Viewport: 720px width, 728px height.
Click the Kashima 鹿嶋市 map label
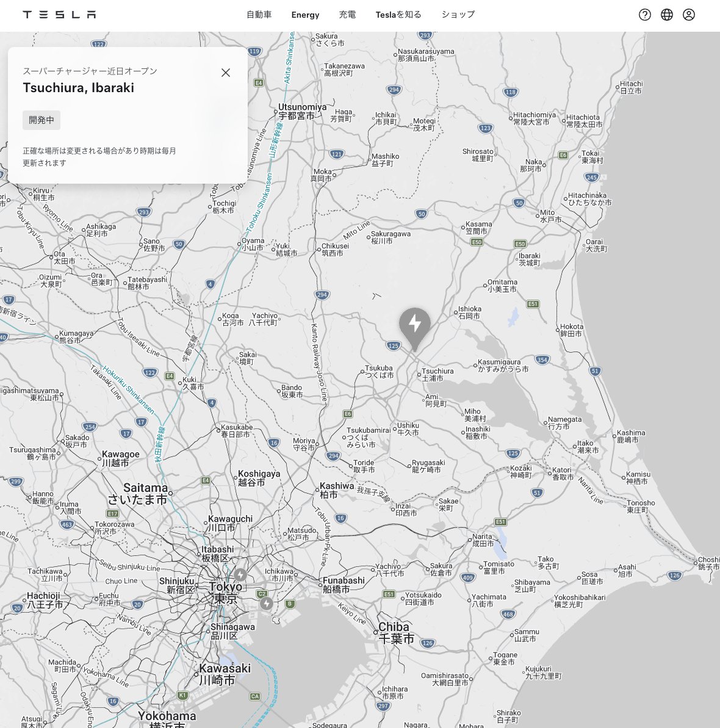[631, 436]
